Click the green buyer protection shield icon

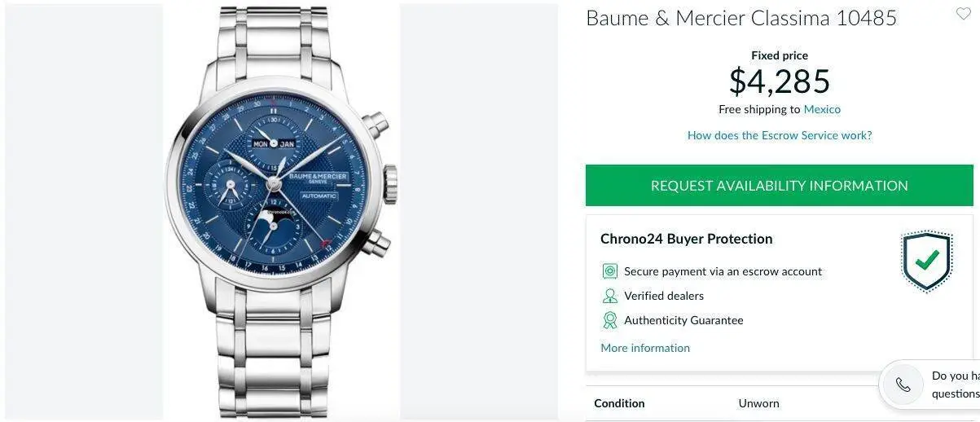pyautogui.click(x=926, y=262)
